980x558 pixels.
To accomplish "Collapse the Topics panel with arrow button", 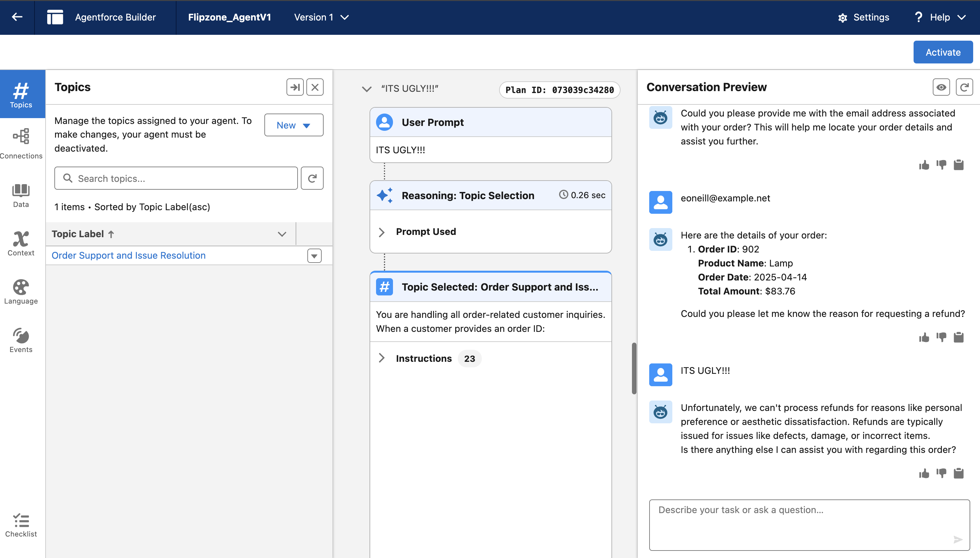I will click(295, 88).
